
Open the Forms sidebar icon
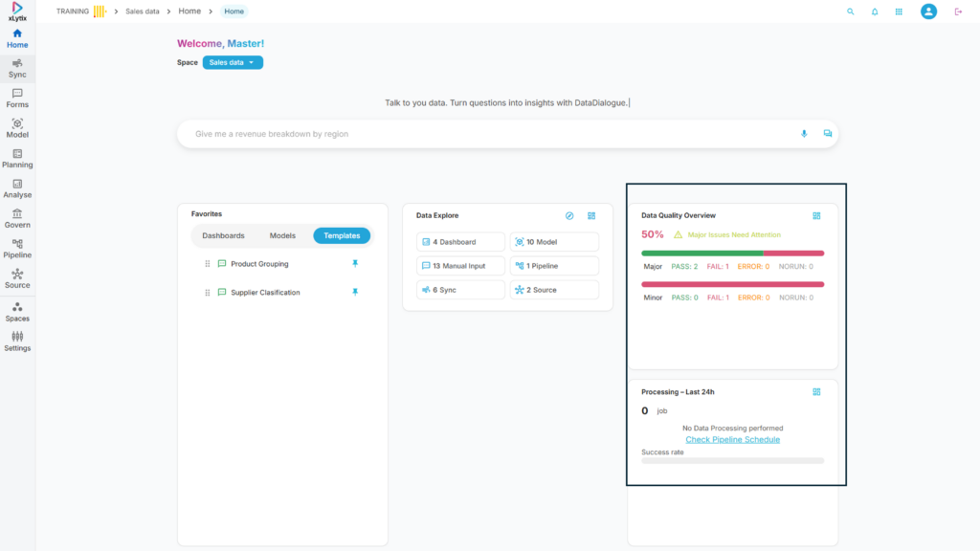[17, 98]
